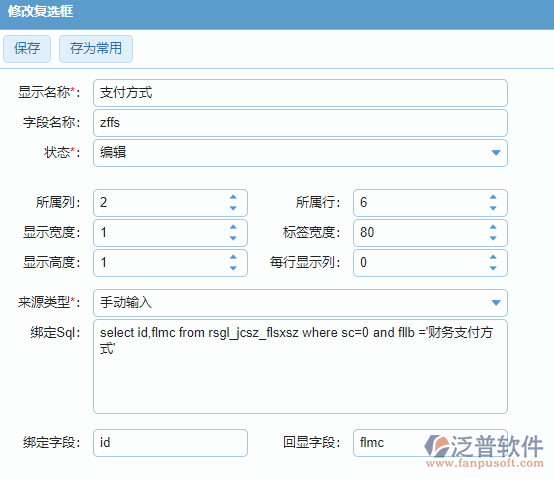Click the 绑定Sql label
The image size is (554, 479).
pos(55,333)
